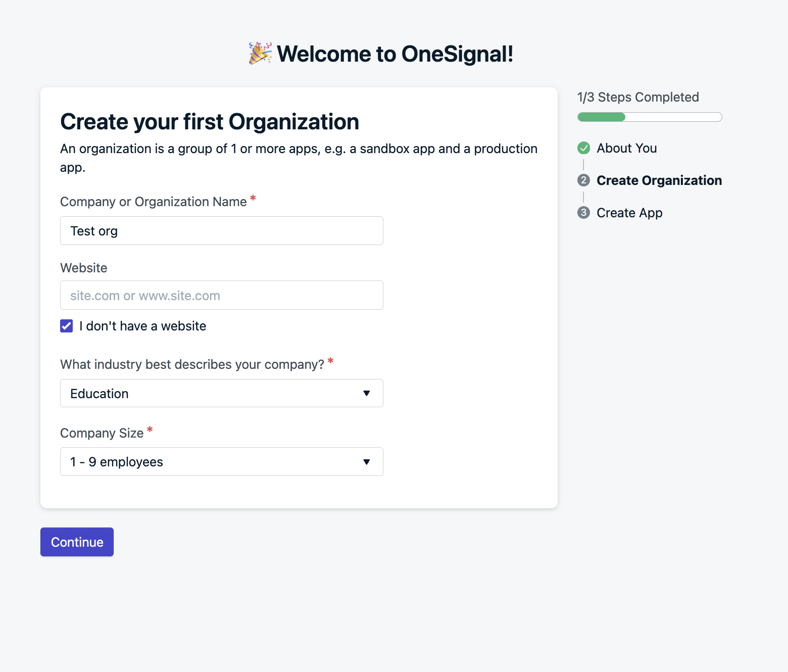The width and height of the screenshot is (788, 672).
Task: Click the "Welcome to OneSignal!" title
Action: 395,54
